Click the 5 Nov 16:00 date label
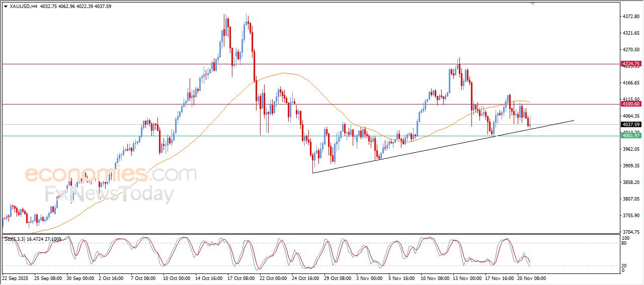Image resolution: width=644 pixels, height=285 pixels. coord(401,278)
